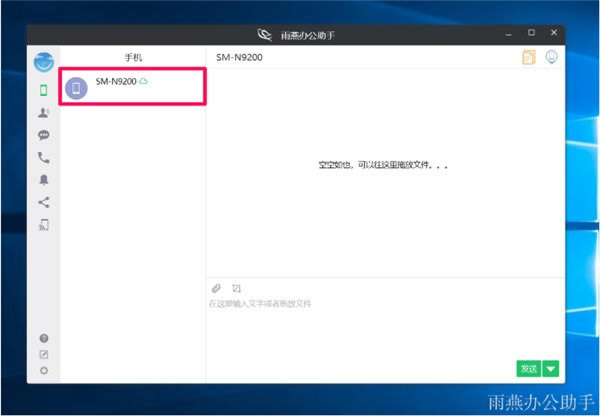Click into the message text input area
Screen dimensions: 600x416
(x=385, y=331)
